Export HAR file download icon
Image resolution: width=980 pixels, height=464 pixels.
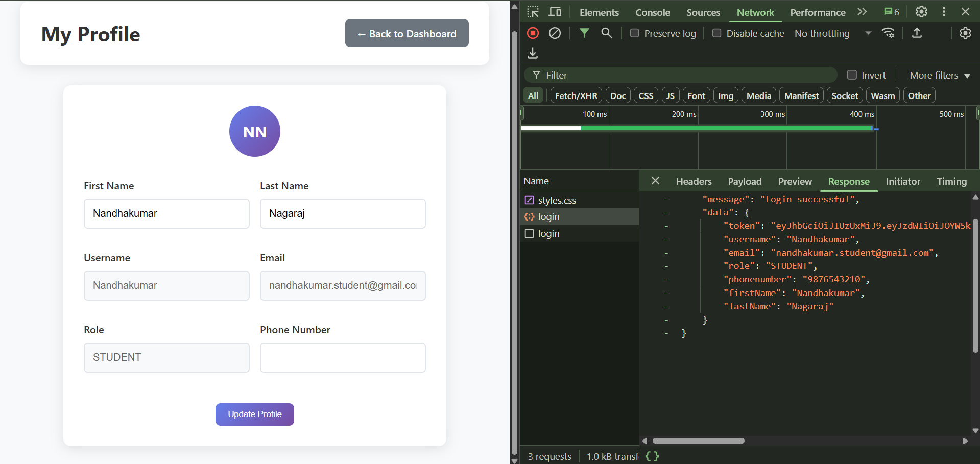point(533,53)
